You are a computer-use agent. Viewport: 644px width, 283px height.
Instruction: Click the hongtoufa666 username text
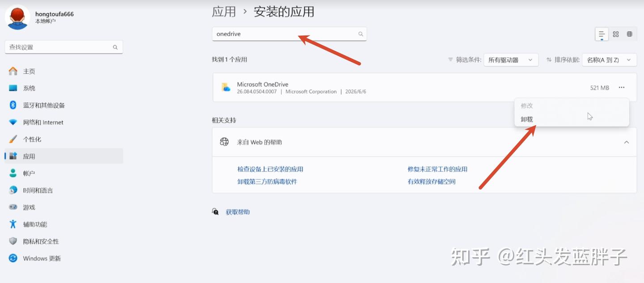[55, 14]
